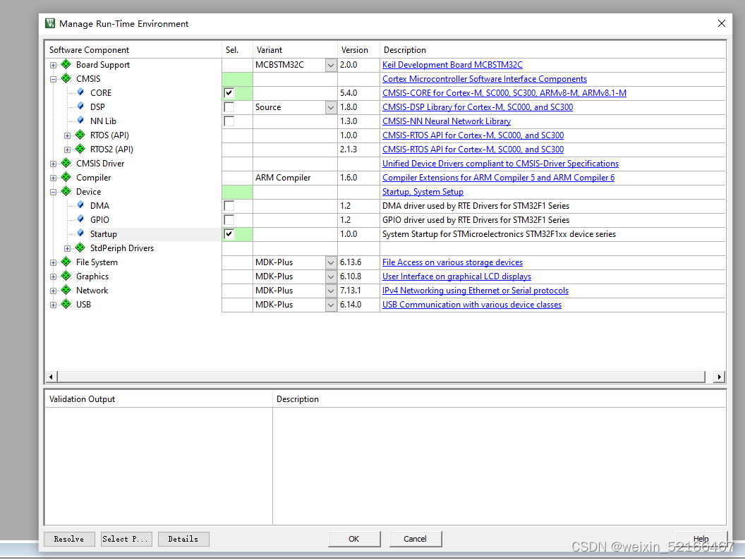Open the CMSIS-NN Neural Network Library link

pyautogui.click(x=447, y=121)
